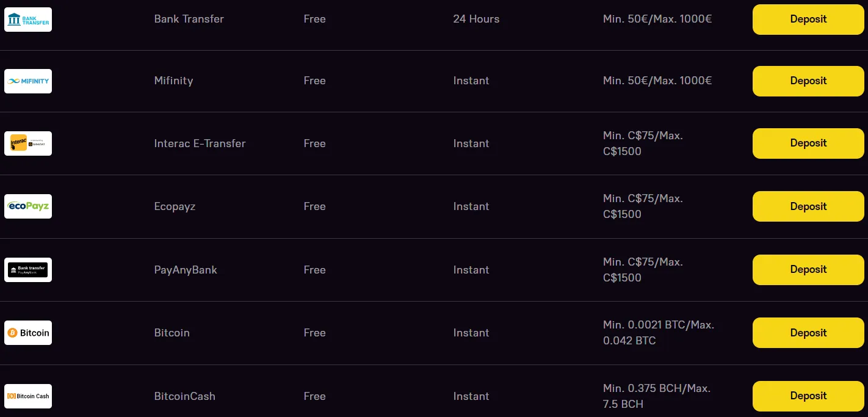Click the Interac logo icon
Screen dimensions: 868x417
[28, 143]
